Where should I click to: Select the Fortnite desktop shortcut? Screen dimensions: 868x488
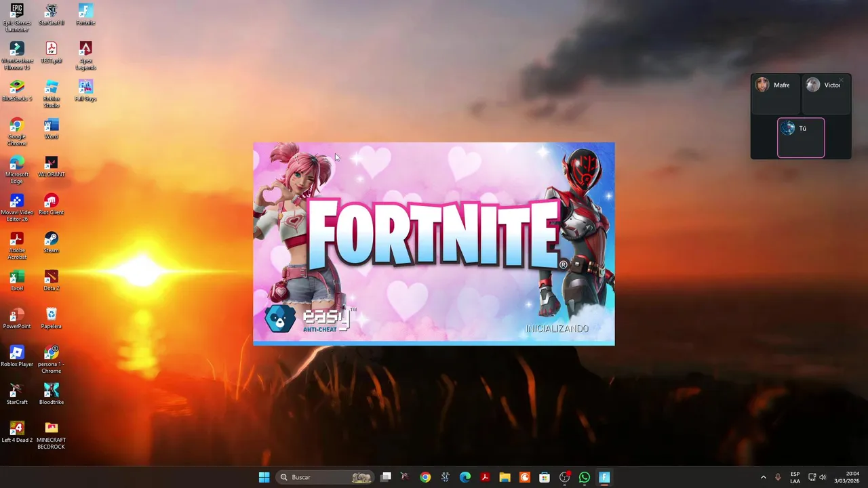(85, 15)
